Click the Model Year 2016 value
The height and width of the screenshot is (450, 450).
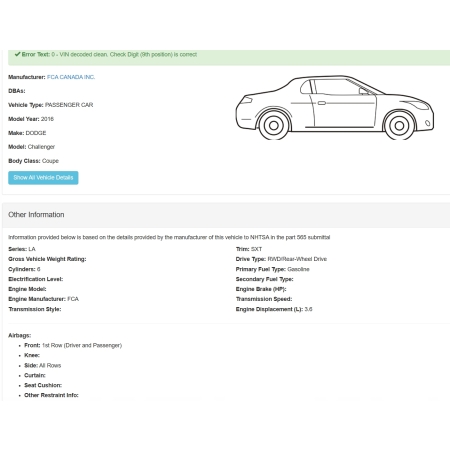point(47,119)
